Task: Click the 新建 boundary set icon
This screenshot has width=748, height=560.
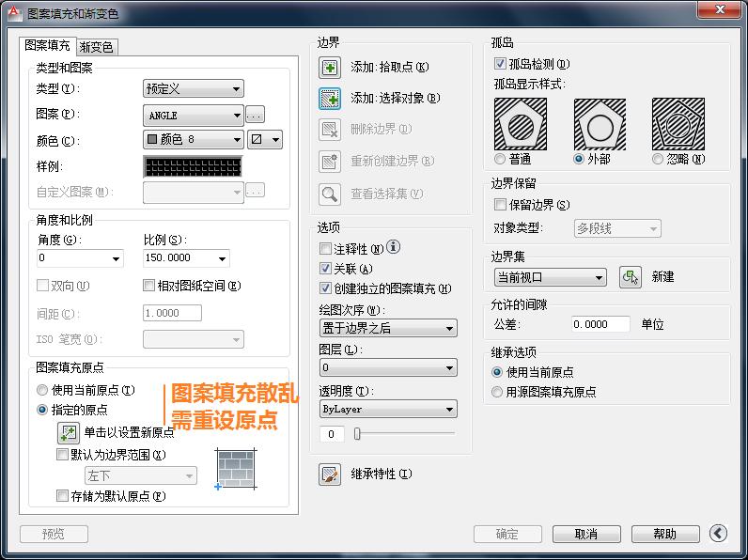Action: (x=630, y=277)
